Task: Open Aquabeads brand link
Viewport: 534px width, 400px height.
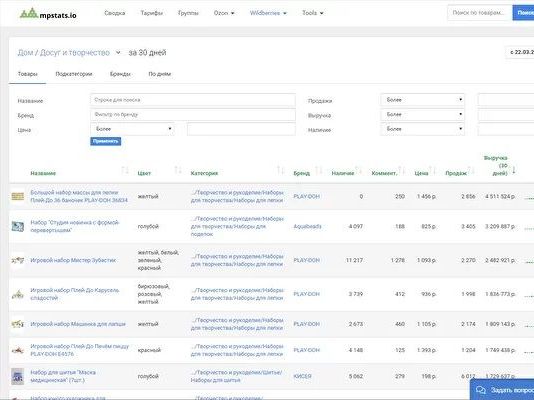Action: [x=308, y=226]
